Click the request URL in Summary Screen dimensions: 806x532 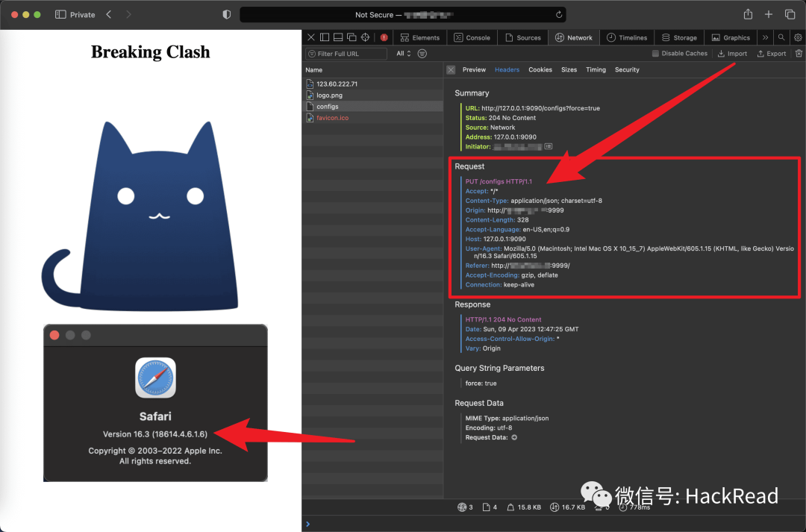[540, 108]
